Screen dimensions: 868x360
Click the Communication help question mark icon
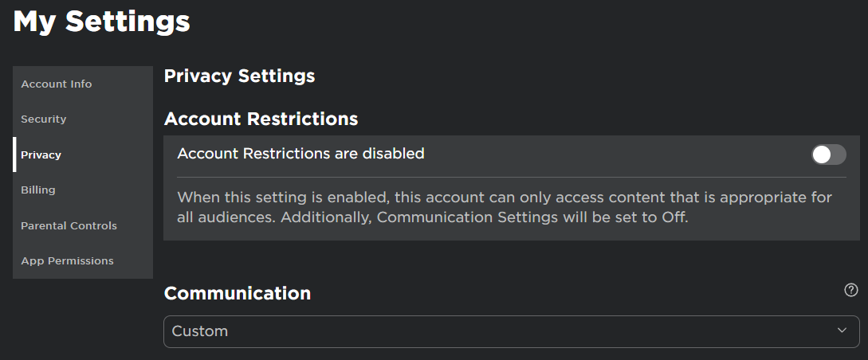point(851,290)
